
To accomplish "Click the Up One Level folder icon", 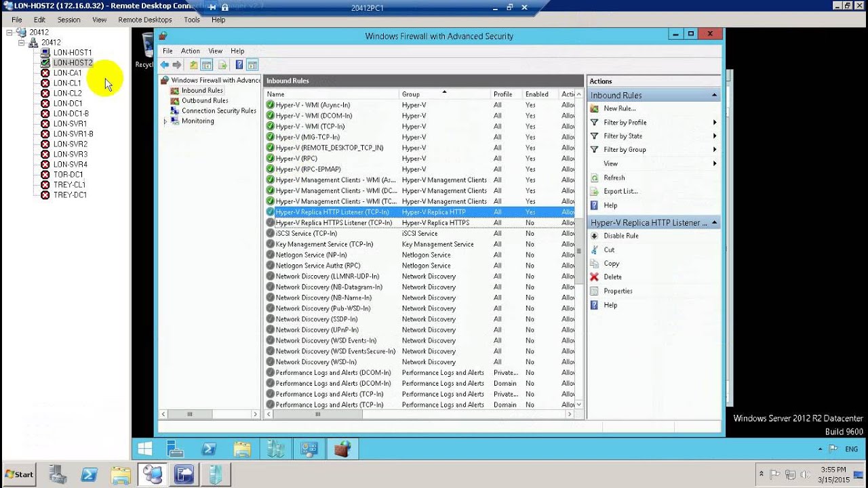I will pos(194,65).
